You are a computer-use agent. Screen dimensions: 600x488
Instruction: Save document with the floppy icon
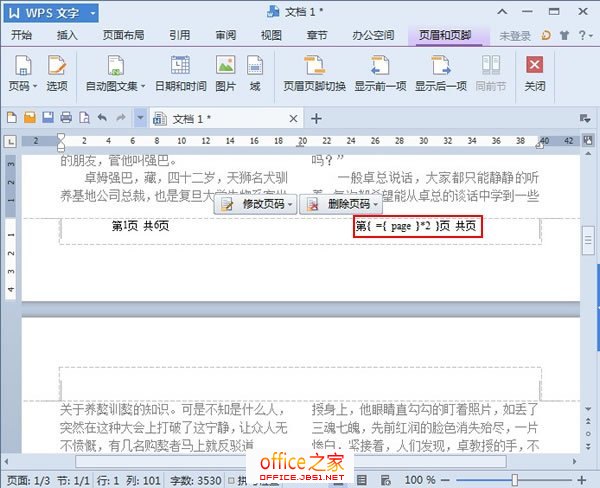48,118
